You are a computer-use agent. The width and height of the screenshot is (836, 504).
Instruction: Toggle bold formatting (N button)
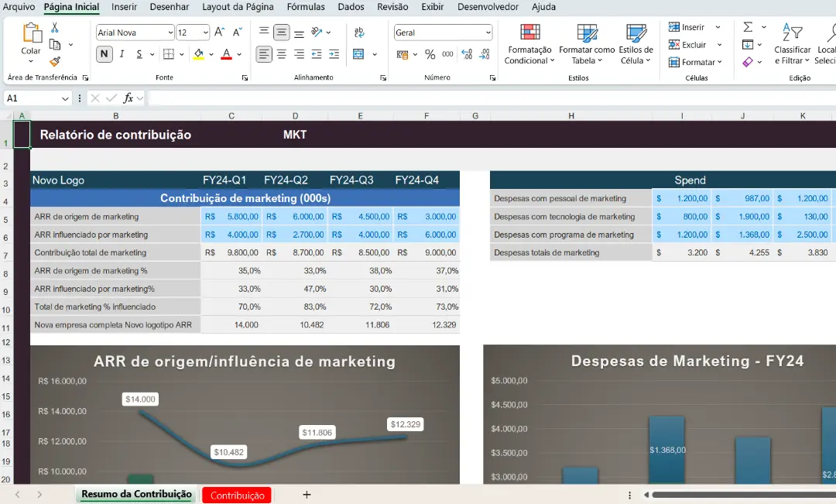(104, 54)
